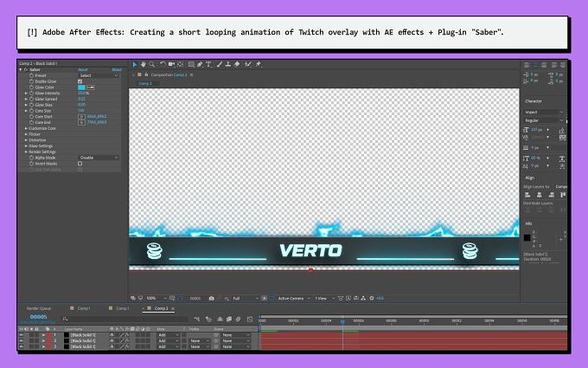Expand the Distortion group
The height and width of the screenshot is (368, 588).
click(x=26, y=140)
